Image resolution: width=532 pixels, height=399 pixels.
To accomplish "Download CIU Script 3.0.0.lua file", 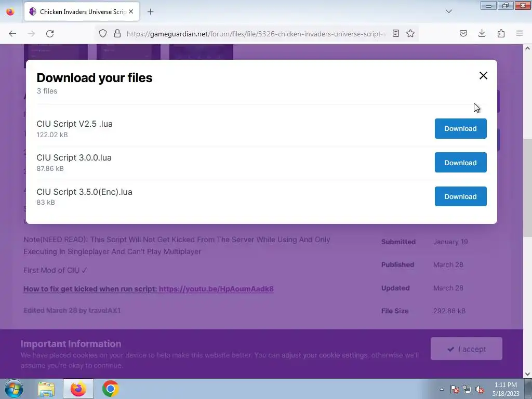I will coord(460,163).
